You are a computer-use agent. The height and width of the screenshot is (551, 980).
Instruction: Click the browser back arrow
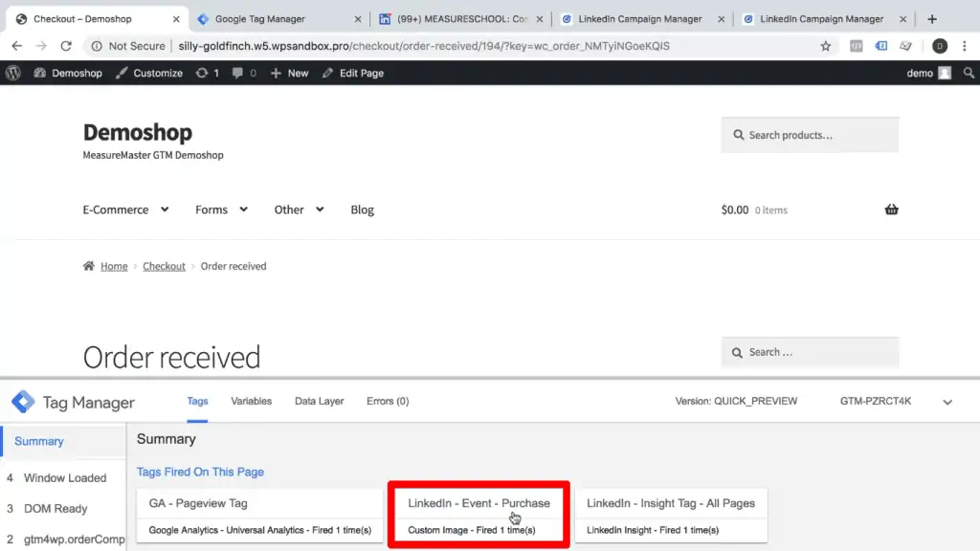coord(16,45)
